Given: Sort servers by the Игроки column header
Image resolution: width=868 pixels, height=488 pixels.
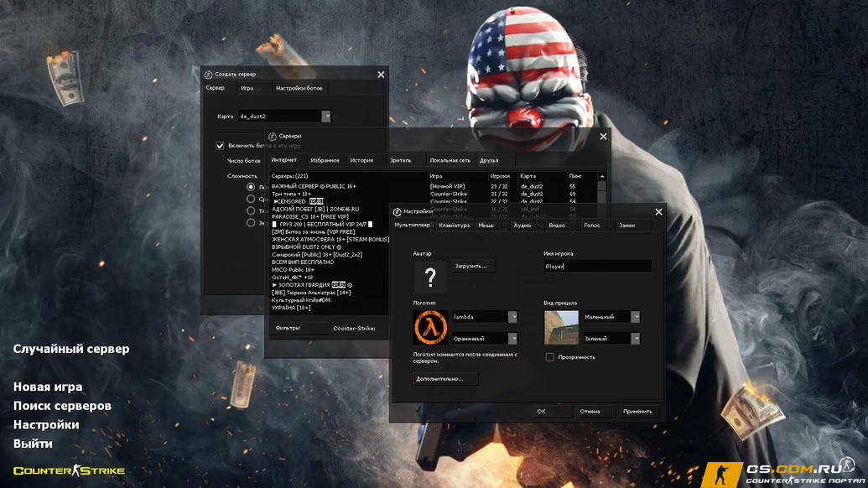Looking at the screenshot, I should [x=502, y=176].
